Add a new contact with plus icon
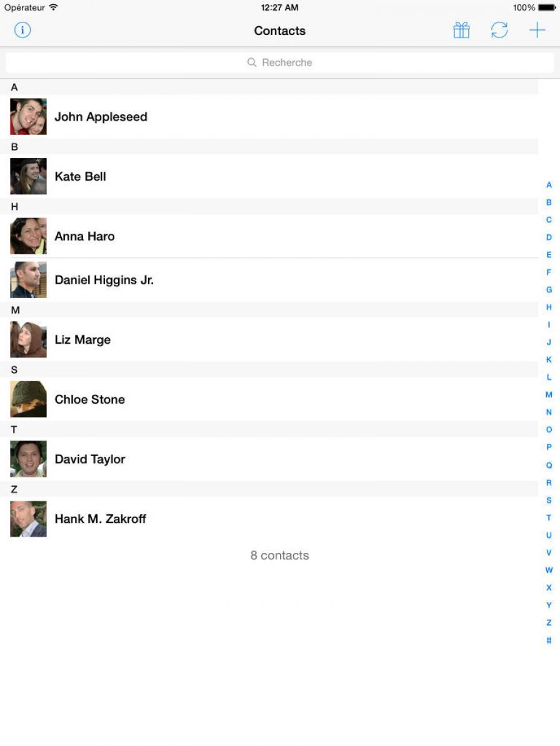560x746 pixels. point(537,31)
